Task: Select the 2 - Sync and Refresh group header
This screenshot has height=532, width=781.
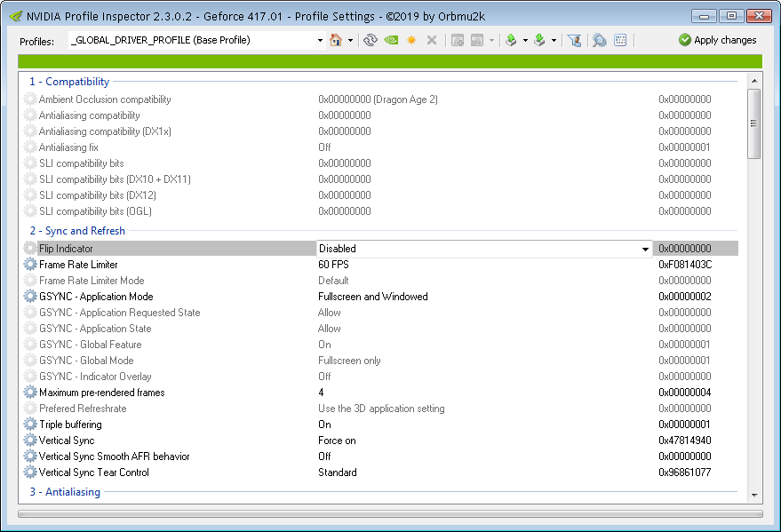Action: (77, 231)
